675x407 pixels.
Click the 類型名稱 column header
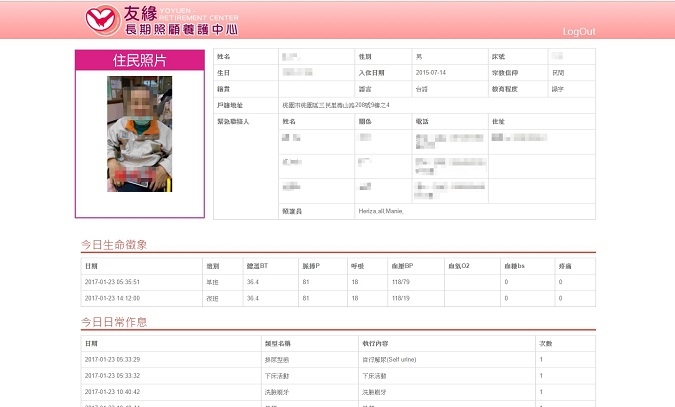pos(277,343)
